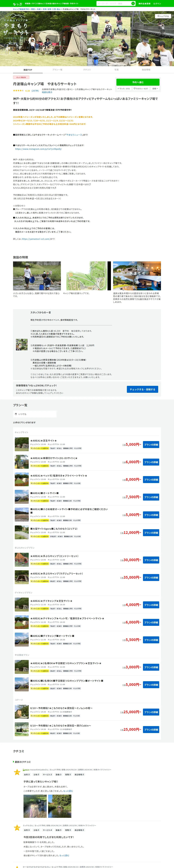Click the 関西 breadcrumb link

[x=33, y=9]
